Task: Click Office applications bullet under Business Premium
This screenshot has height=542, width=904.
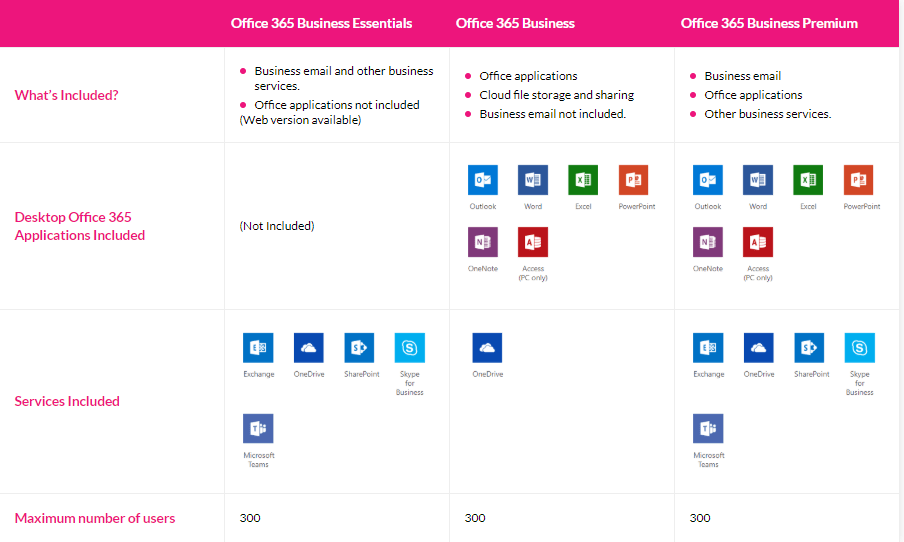Action: coord(753,95)
